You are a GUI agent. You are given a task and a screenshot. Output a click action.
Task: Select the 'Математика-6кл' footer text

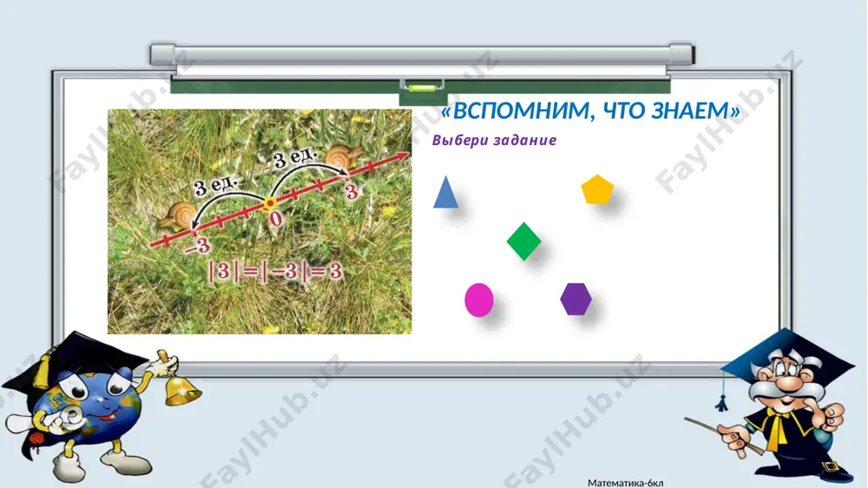coord(626,483)
